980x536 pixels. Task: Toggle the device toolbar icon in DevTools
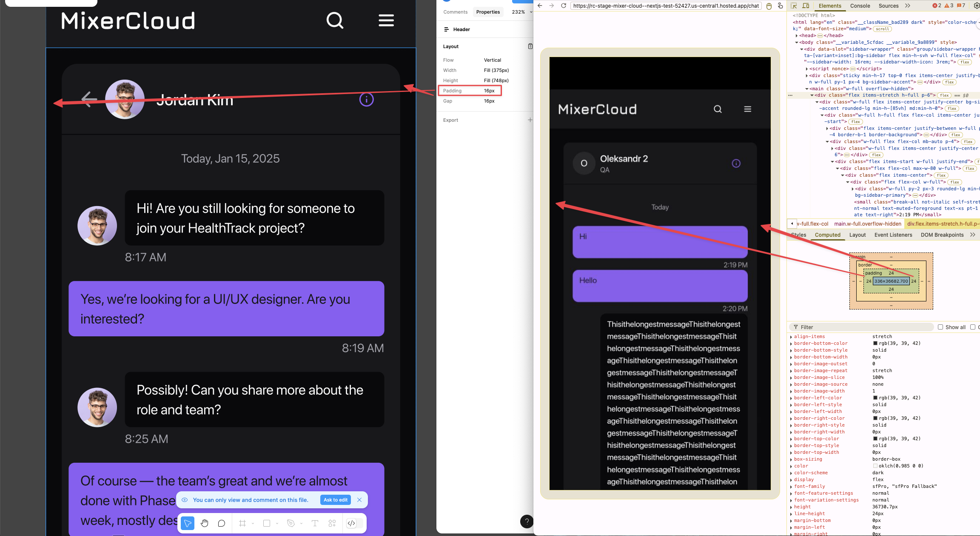point(806,6)
